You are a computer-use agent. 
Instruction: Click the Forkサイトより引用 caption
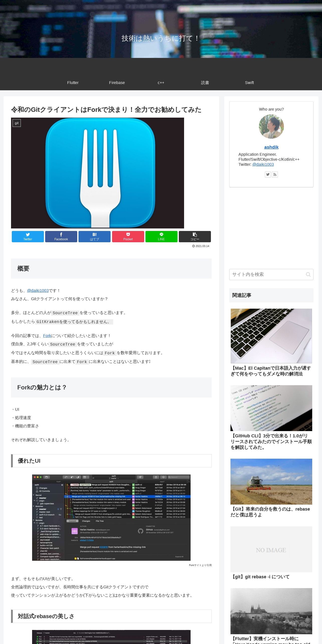[200, 565]
